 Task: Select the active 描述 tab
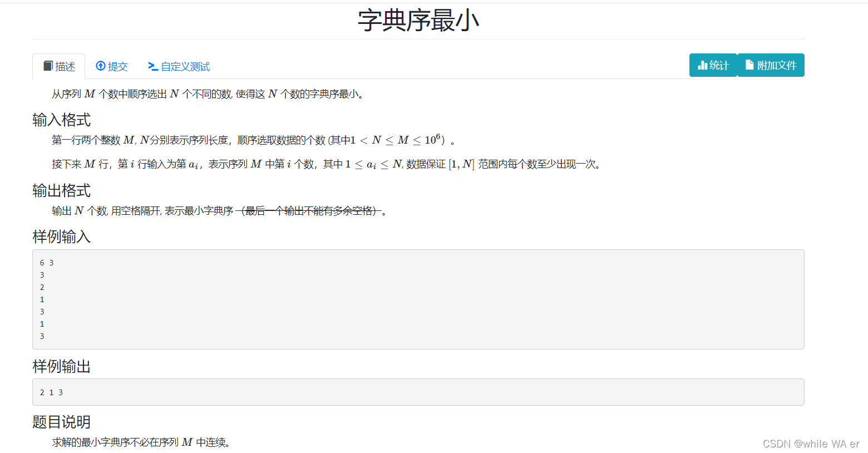59,66
